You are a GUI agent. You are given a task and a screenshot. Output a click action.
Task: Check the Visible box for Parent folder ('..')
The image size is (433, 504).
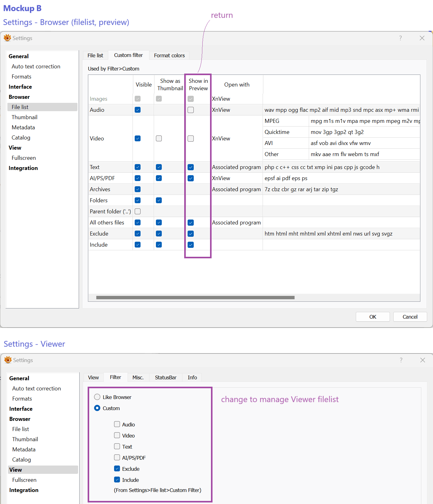(138, 212)
